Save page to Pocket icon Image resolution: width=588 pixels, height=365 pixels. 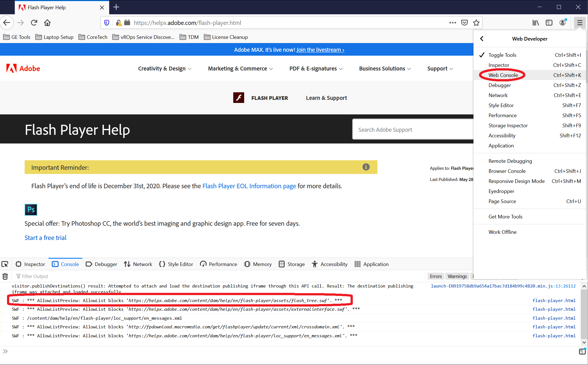pos(465,23)
